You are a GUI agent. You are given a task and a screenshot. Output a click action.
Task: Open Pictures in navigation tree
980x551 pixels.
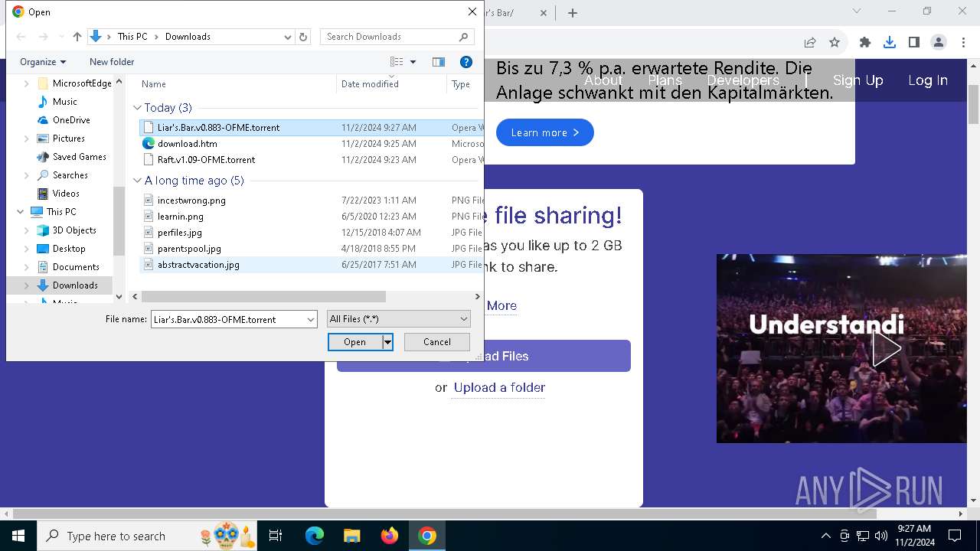click(x=69, y=139)
